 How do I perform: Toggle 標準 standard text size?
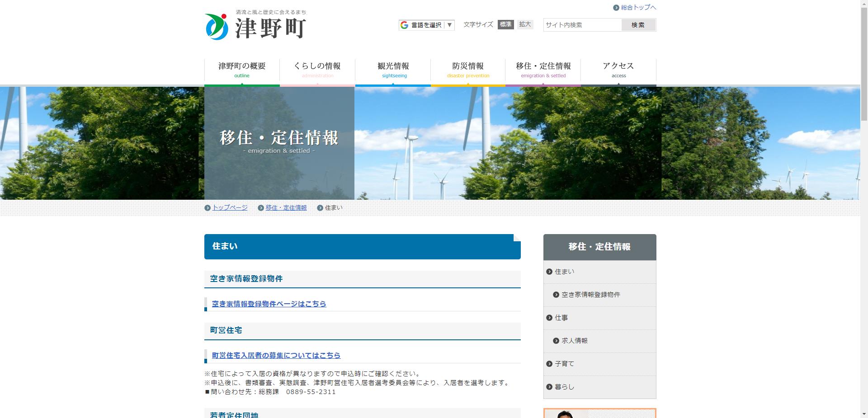(506, 24)
